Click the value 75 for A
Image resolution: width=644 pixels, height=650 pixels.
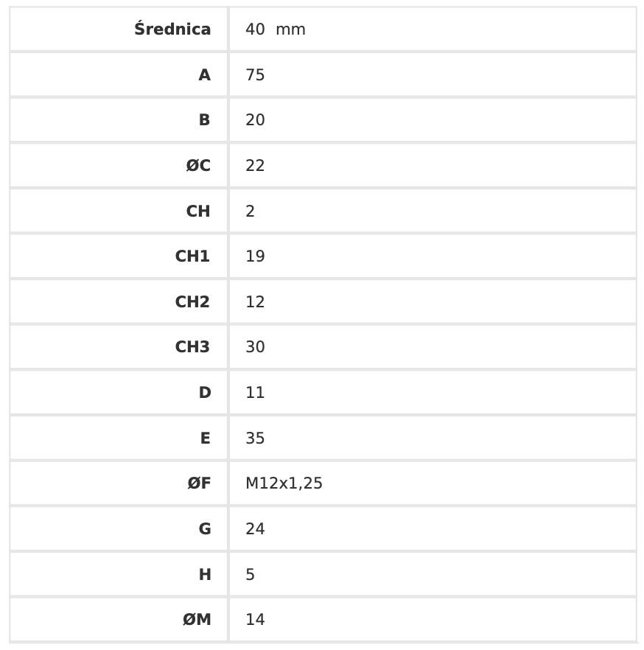(255, 75)
